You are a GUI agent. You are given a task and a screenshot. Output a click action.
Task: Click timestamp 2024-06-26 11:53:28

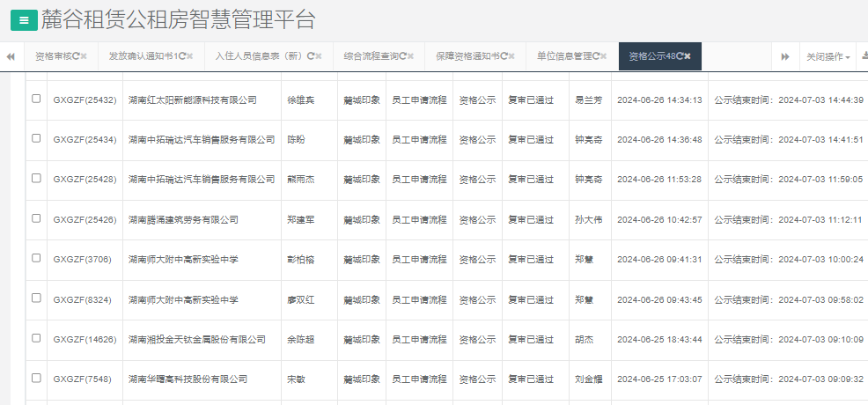pyautogui.click(x=659, y=180)
